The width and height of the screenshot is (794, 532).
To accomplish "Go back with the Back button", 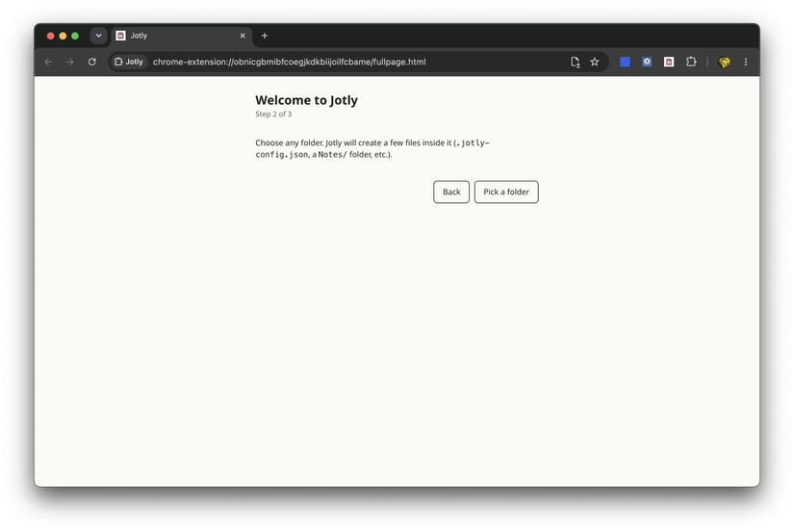I will (451, 191).
